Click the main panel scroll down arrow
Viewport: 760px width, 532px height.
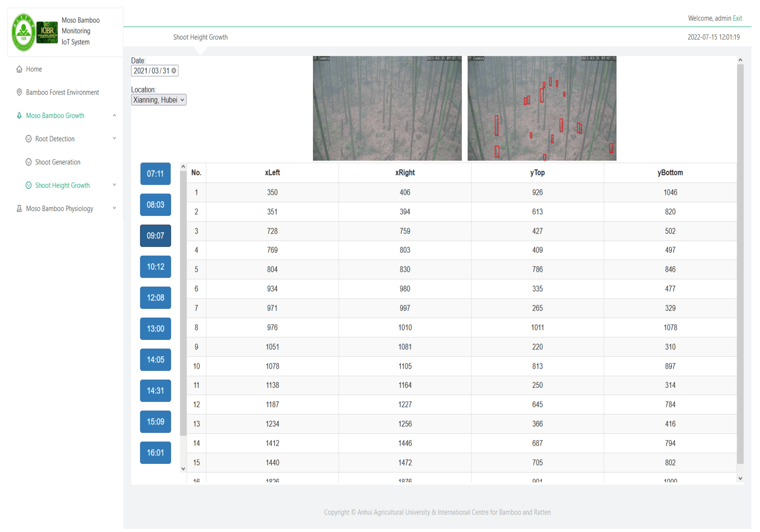coord(740,478)
